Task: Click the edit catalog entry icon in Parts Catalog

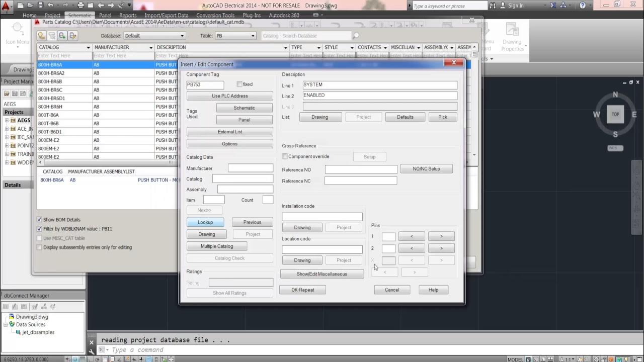Action: [x=73, y=36]
